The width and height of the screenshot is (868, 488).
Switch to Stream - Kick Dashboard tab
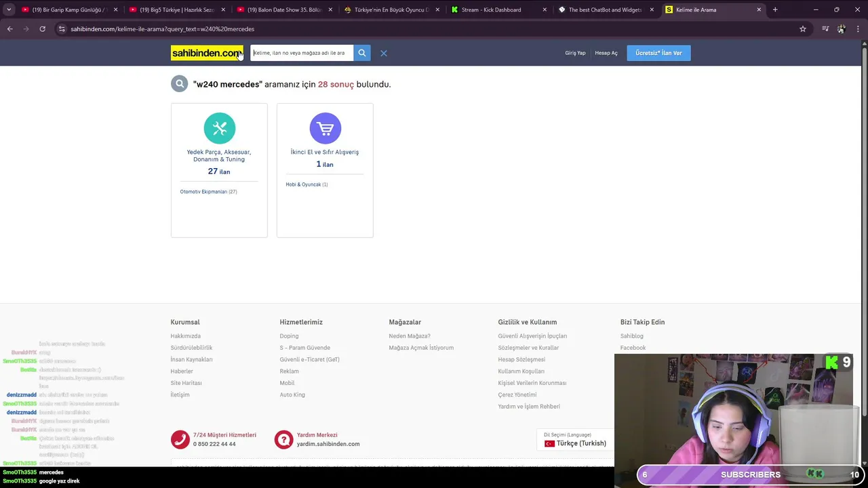pyautogui.click(x=500, y=9)
